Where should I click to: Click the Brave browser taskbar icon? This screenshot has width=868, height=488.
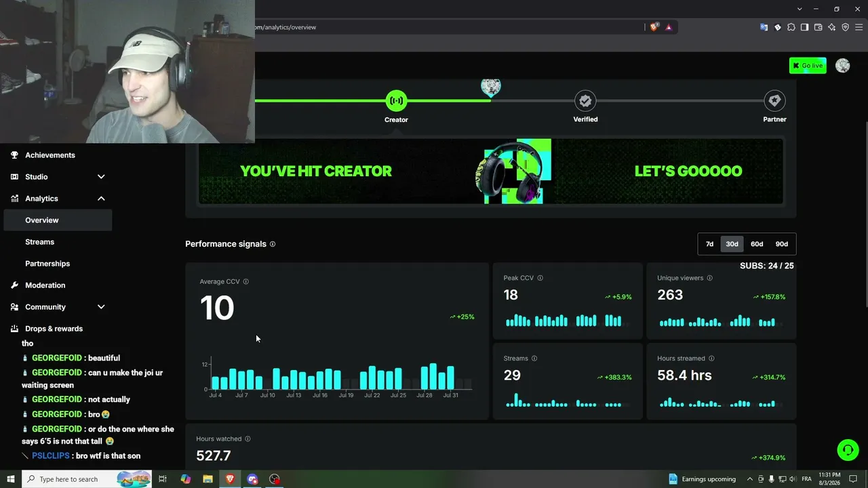[x=231, y=479]
